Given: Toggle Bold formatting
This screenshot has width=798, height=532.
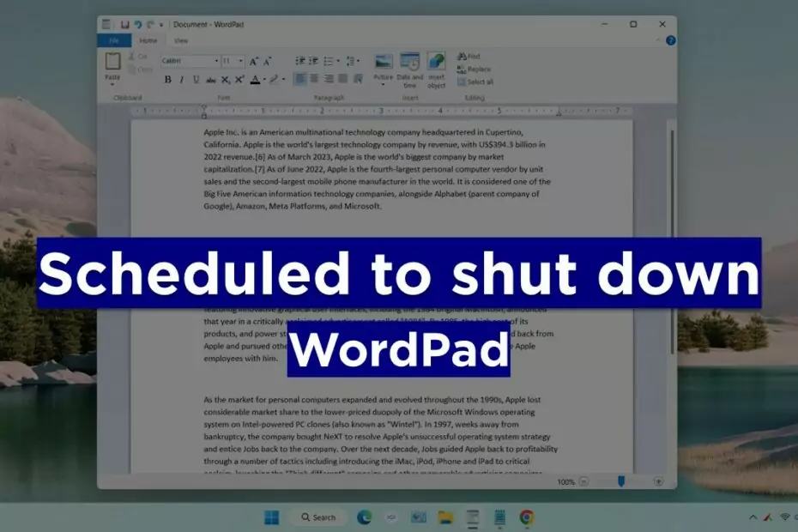Looking at the screenshot, I should 168,80.
